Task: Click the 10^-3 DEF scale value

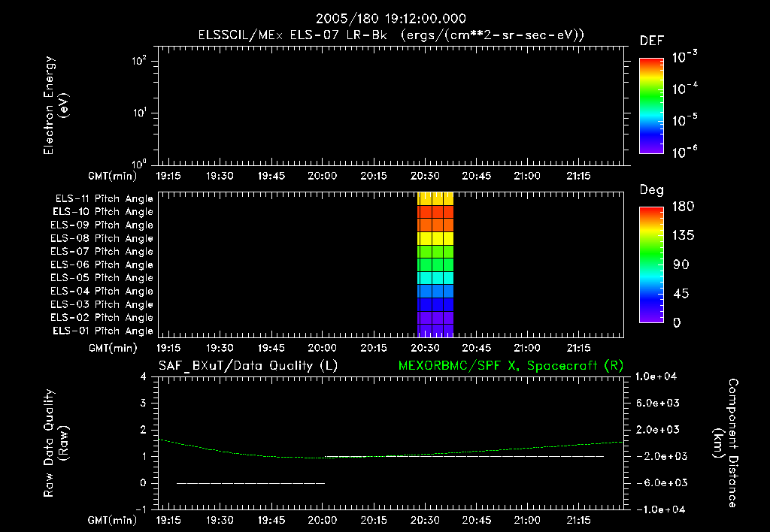Action: (x=684, y=56)
